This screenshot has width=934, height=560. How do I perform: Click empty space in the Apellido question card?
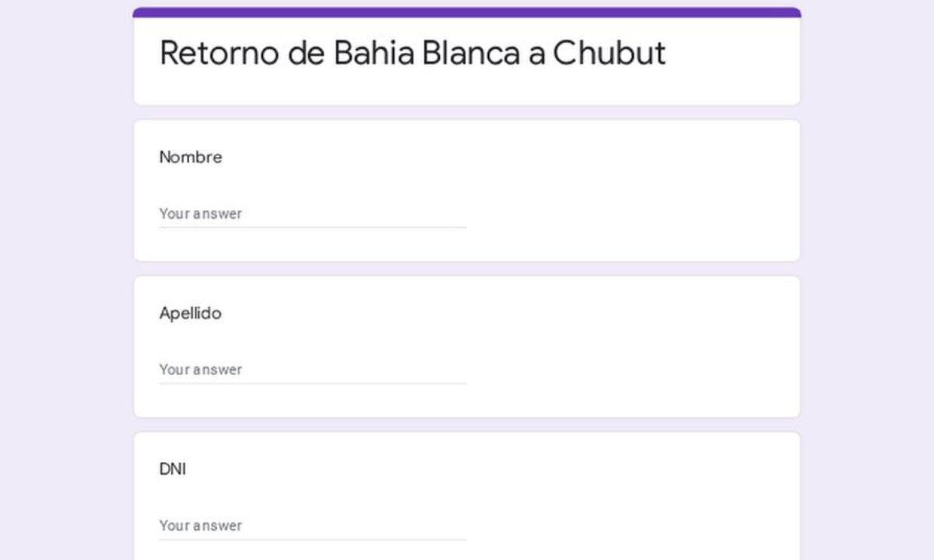coord(630,347)
